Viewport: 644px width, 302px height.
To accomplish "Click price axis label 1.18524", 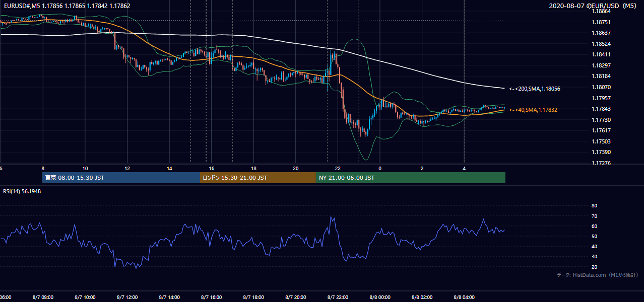I will (602, 44).
